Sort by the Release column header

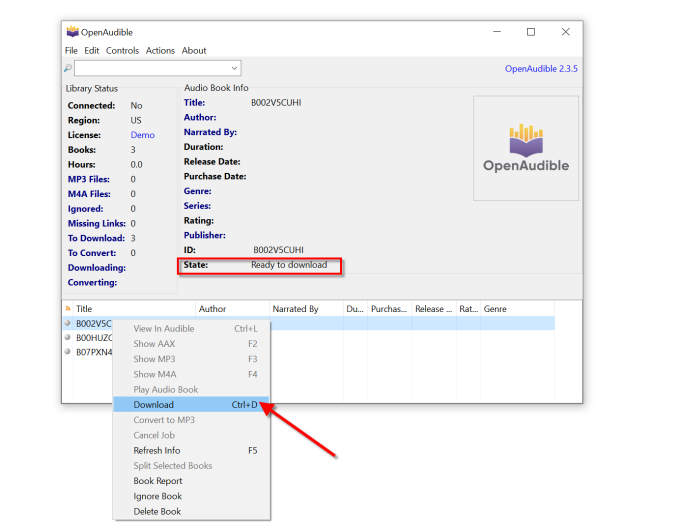coord(434,309)
